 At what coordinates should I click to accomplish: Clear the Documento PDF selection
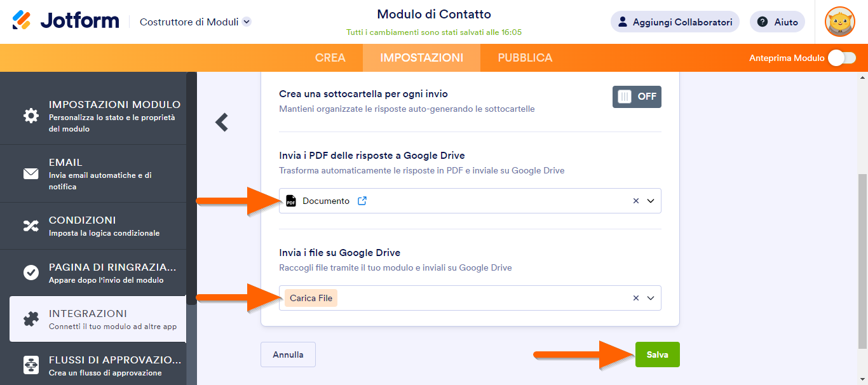point(635,201)
